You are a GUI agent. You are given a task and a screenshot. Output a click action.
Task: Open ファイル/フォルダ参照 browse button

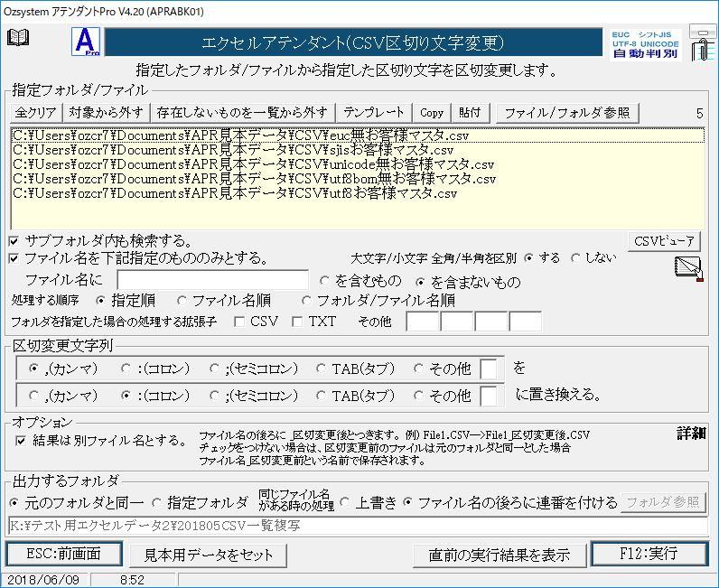(567, 113)
